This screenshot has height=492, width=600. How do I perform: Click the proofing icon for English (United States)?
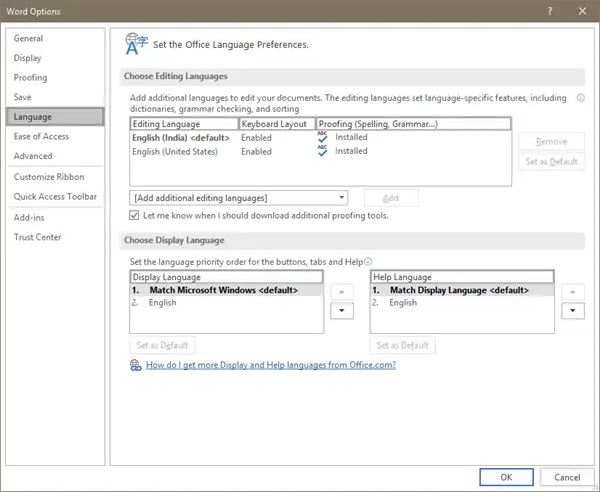(x=322, y=151)
